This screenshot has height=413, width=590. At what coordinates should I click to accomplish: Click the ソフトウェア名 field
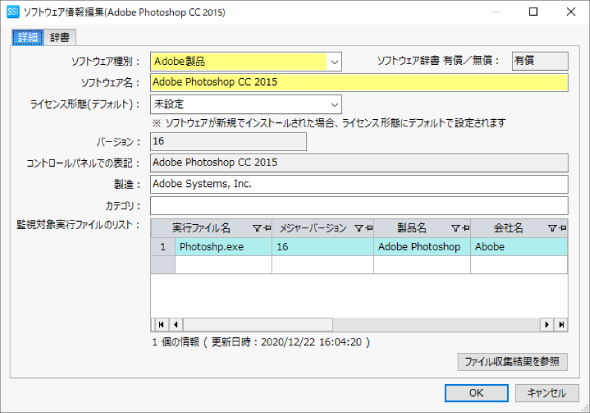click(359, 82)
